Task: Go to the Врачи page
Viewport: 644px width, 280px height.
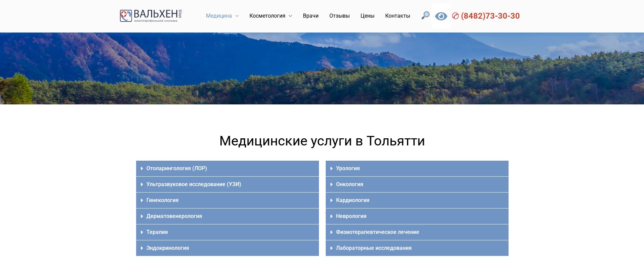Action: click(310, 16)
